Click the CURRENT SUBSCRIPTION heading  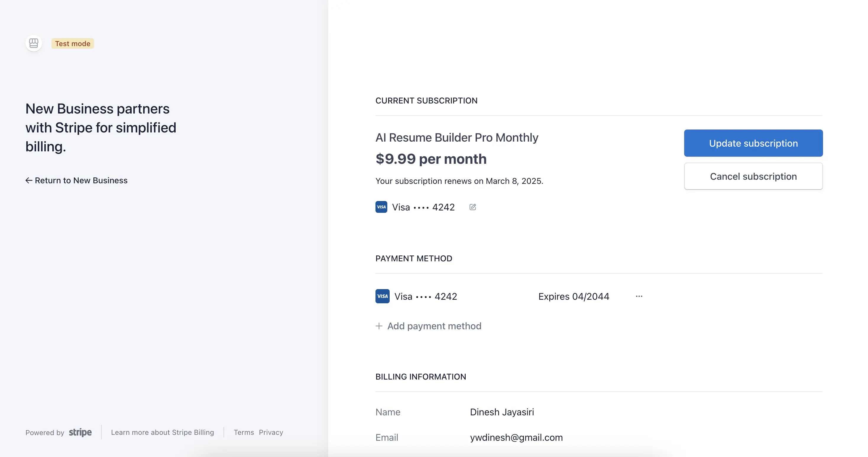pos(426,101)
